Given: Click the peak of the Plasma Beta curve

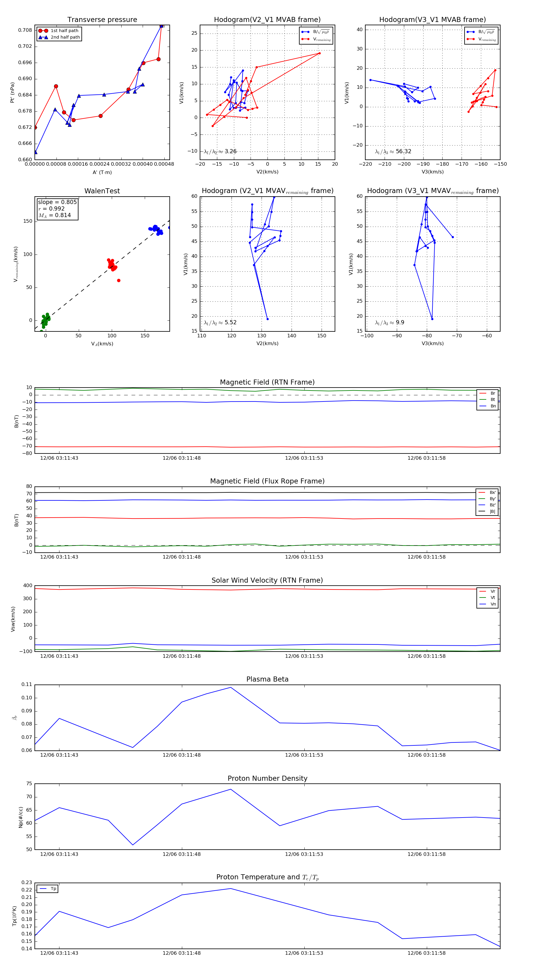Looking at the screenshot, I should click(231, 687).
